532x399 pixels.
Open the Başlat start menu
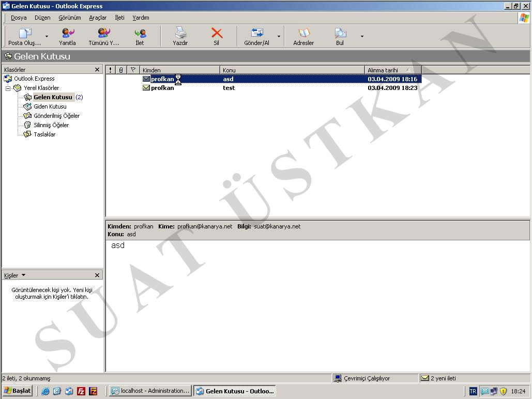[x=17, y=391]
